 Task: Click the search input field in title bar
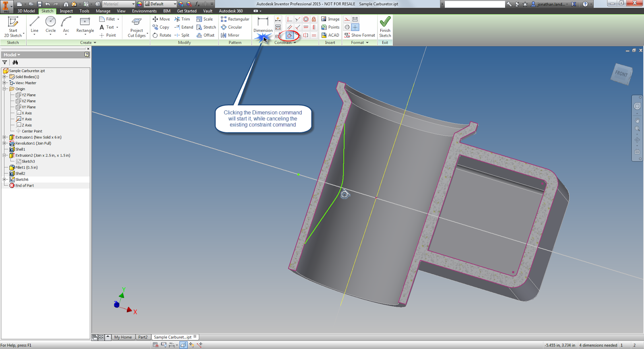click(475, 4)
